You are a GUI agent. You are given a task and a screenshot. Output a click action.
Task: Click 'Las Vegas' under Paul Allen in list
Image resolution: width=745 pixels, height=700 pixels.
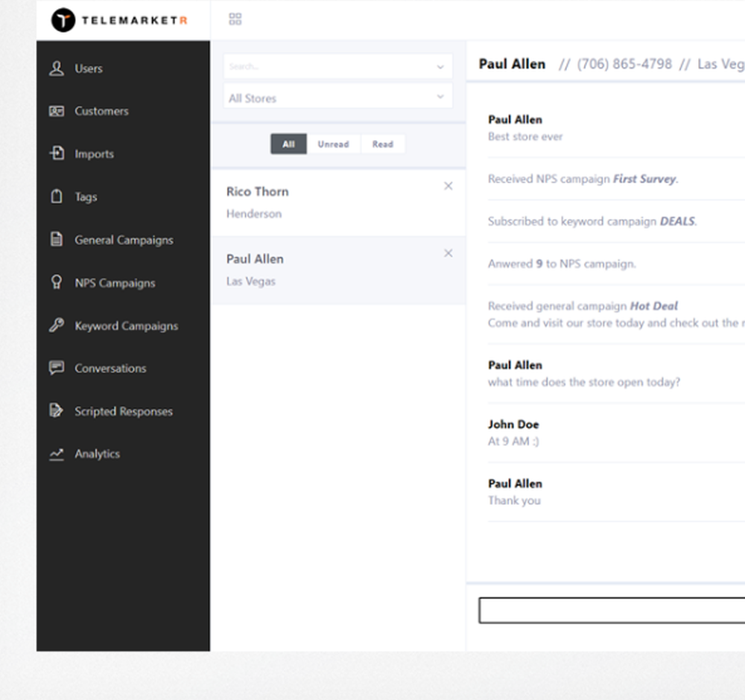[251, 281]
